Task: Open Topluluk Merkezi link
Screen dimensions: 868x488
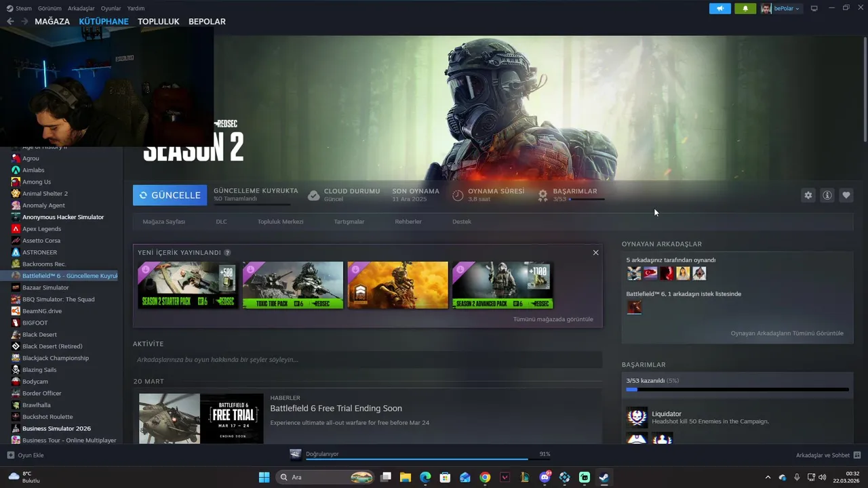Action: 280,222
